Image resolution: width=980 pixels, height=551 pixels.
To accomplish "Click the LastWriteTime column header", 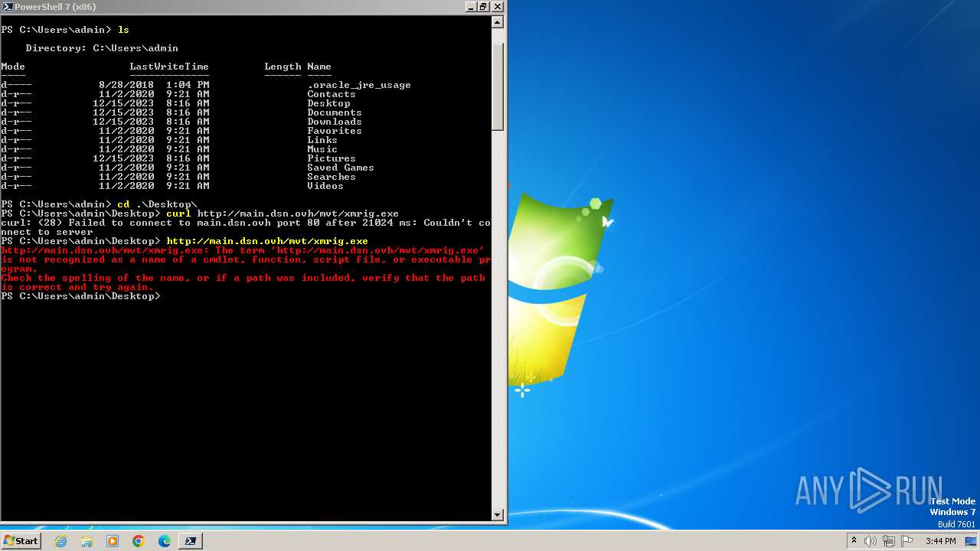I will (169, 67).
